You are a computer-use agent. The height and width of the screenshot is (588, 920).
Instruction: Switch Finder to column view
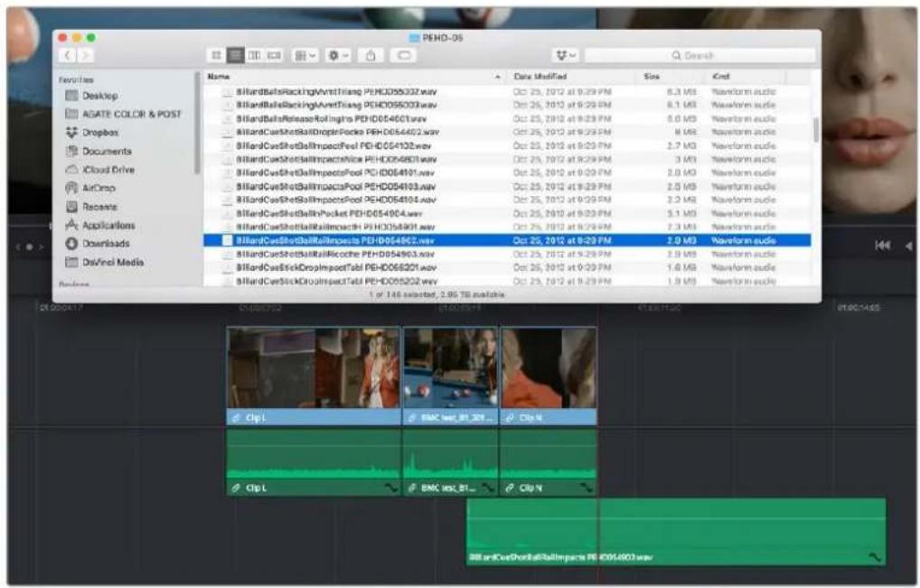(254, 55)
